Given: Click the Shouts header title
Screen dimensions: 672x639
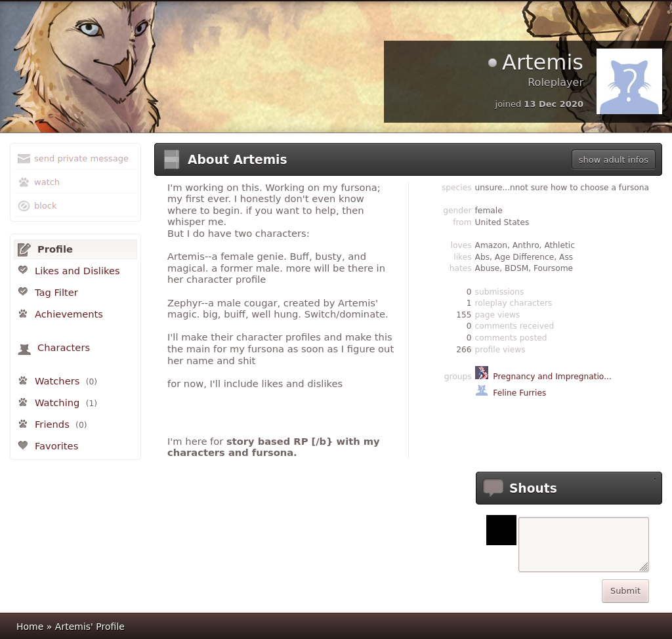Looking at the screenshot, I should click(x=533, y=488).
